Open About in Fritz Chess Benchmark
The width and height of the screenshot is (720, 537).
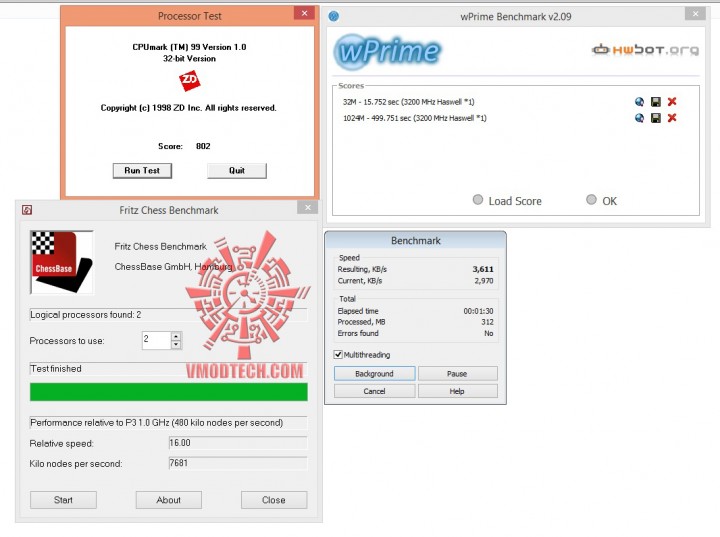[169, 500]
